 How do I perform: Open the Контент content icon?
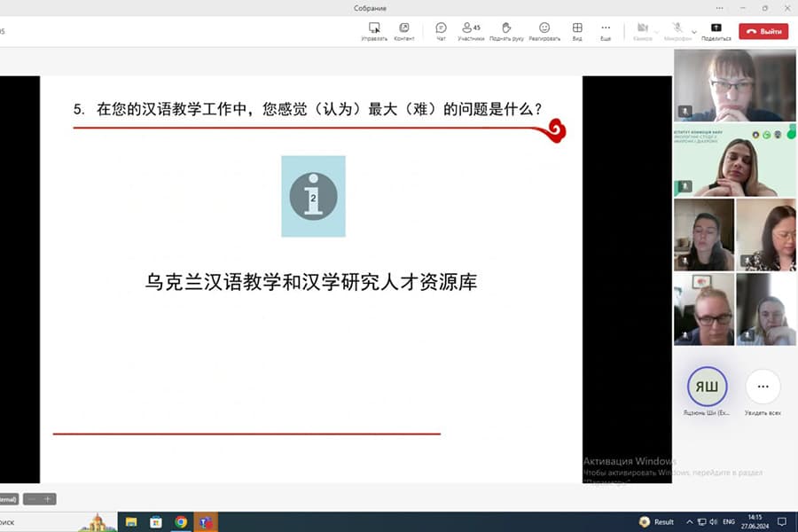(x=404, y=31)
